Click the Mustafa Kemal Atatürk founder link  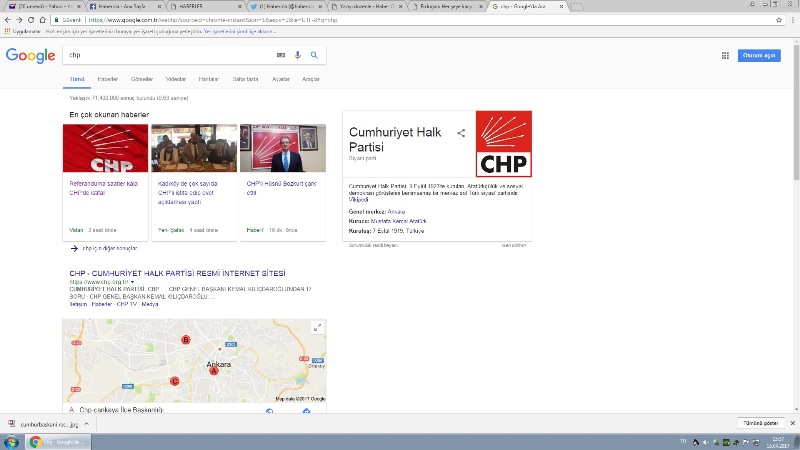398,221
